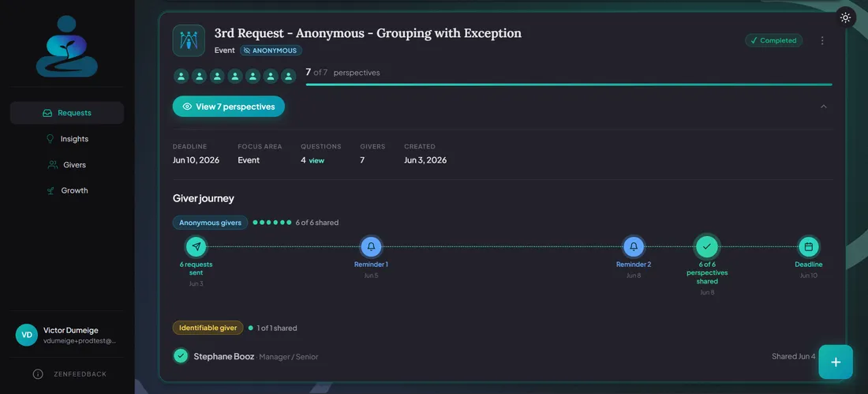Click the Giver journey heading
Screen dimensions: 868x394
click(203, 198)
